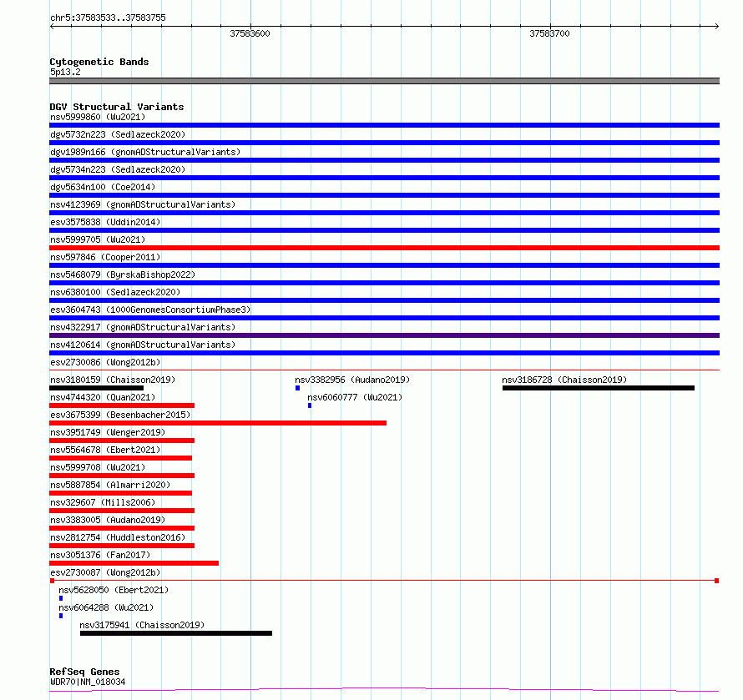Click the red nsv3051376 (Fan2017) bar
Image resolution: width=743 pixels, height=700 pixels.
pyautogui.click(x=134, y=563)
